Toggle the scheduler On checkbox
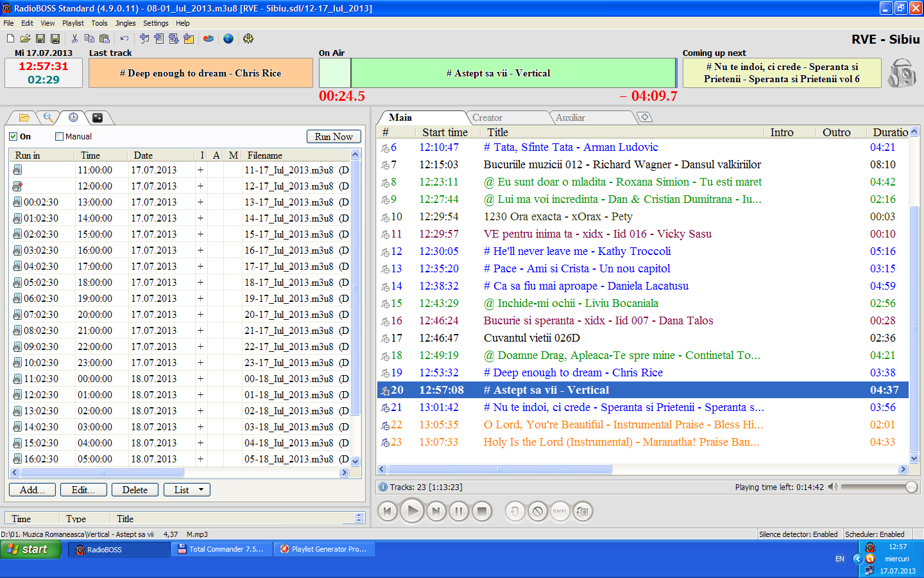Viewport: 924px width, 578px height. tap(13, 137)
